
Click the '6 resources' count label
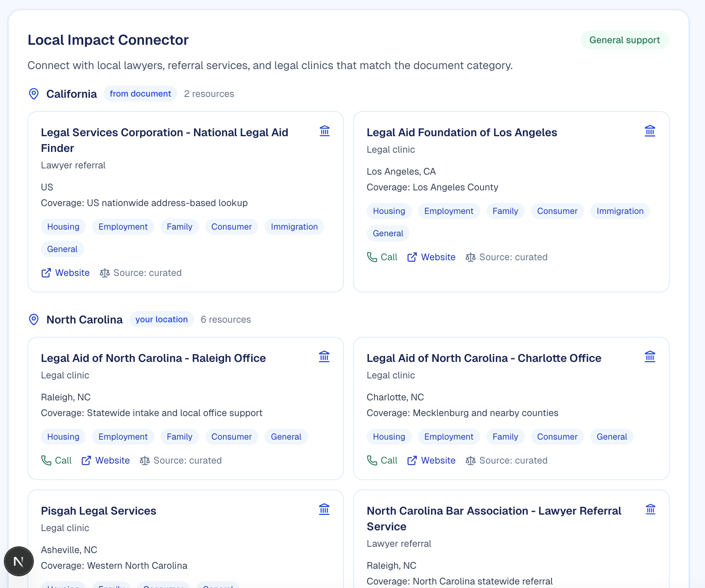tap(226, 320)
